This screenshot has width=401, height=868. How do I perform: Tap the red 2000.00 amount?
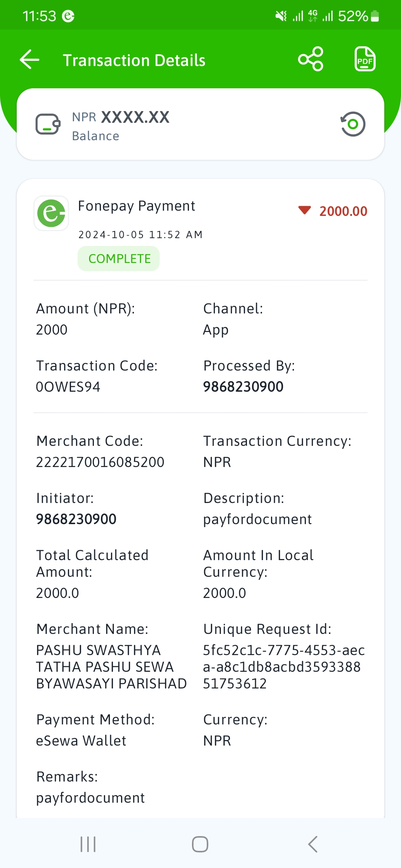343,211
